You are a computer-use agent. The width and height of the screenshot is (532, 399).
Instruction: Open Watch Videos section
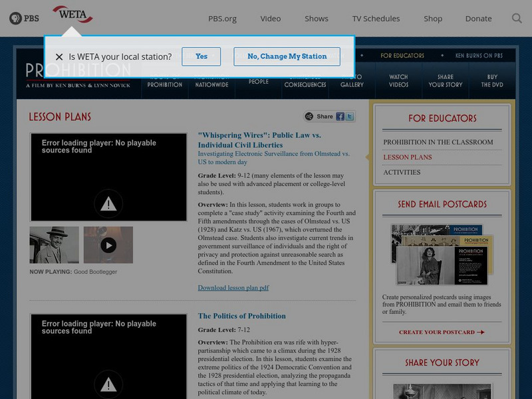[x=398, y=80]
